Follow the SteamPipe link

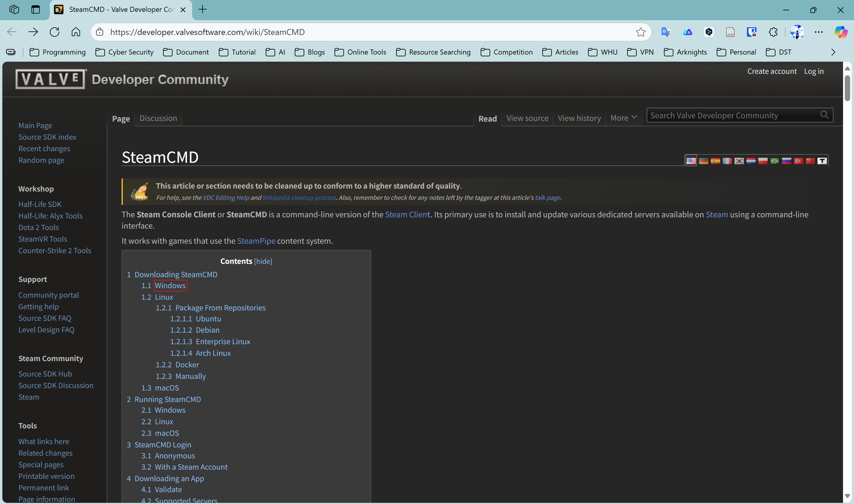[x=256, y=241]
